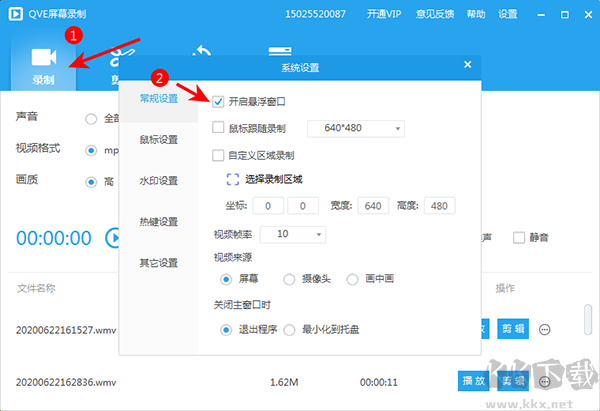Check the 自定义区域录制 option
The width and height of the screenshot is (600, 411).
(x=219, y=155)
